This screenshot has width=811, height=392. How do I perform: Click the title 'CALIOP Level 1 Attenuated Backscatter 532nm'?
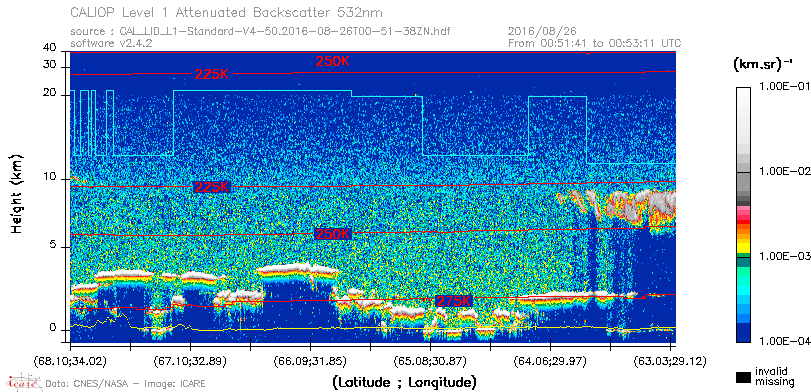(x=227, y=12)
